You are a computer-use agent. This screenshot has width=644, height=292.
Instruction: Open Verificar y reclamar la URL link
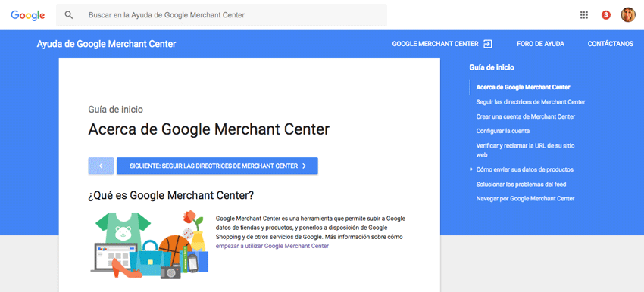pyautogui.click(x=527, y=150)
